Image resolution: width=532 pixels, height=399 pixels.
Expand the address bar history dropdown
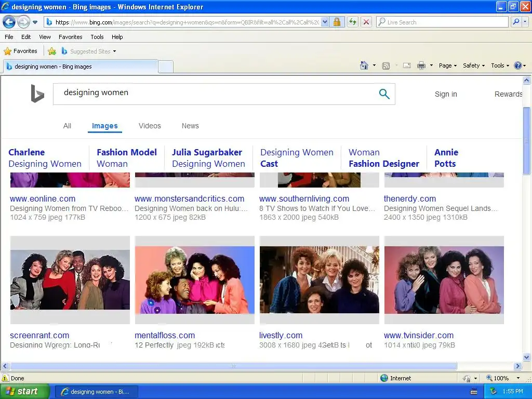click(325, 22)
